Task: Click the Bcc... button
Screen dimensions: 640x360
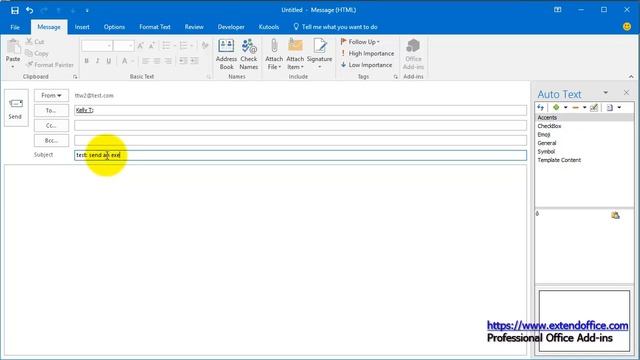Action: coord(51,141)
